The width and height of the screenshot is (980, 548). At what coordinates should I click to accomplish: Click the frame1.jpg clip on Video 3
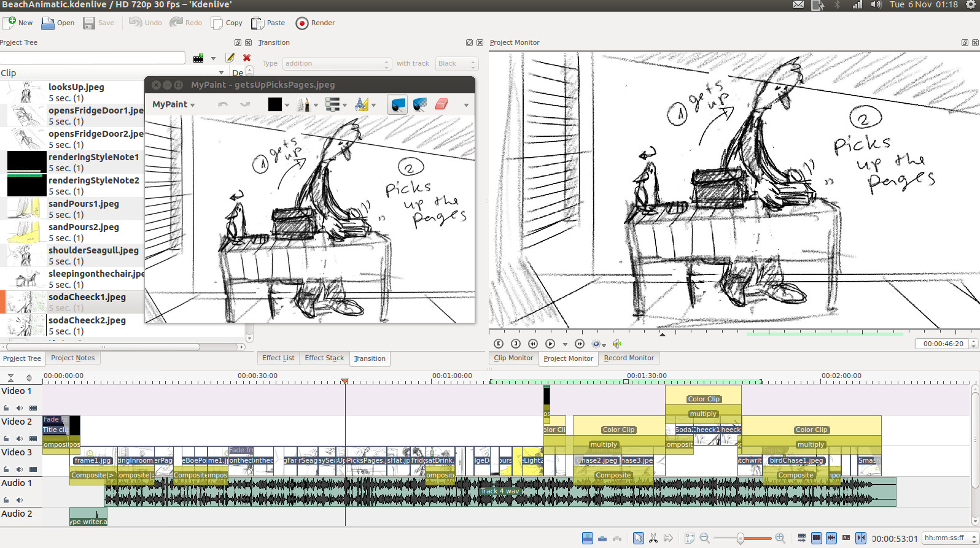[x=93, y=460]
